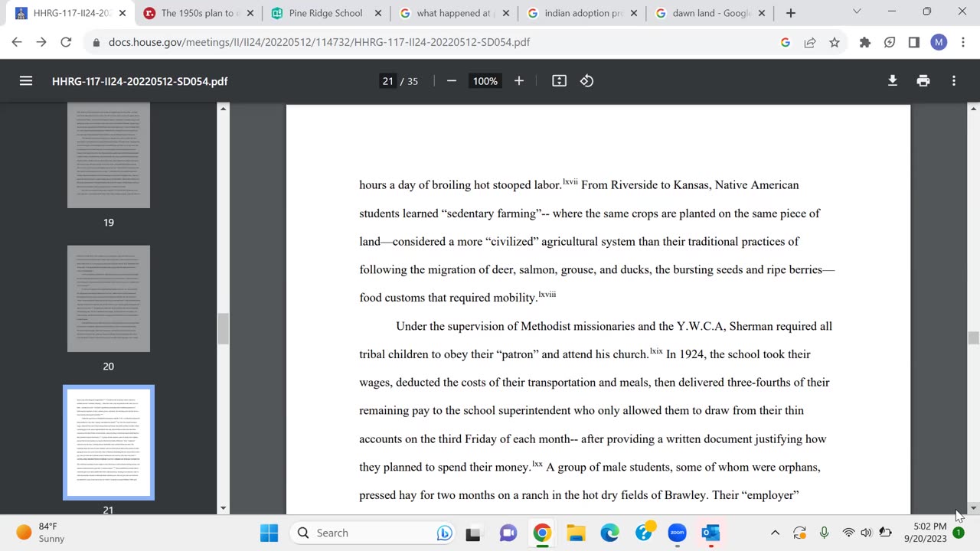Screen dimensions: 980x551
Task: Open the Wi-Fi network tray icon
Action: click(848, 533)
